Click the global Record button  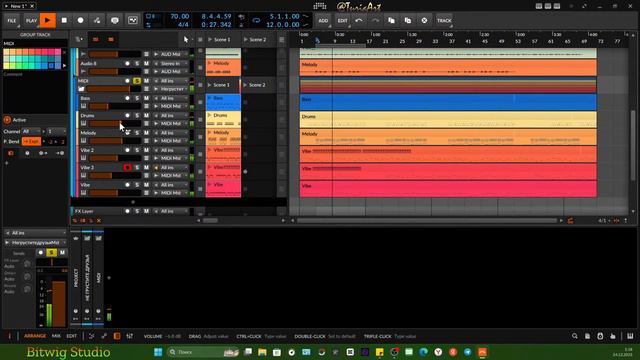(x=80, y=20)
